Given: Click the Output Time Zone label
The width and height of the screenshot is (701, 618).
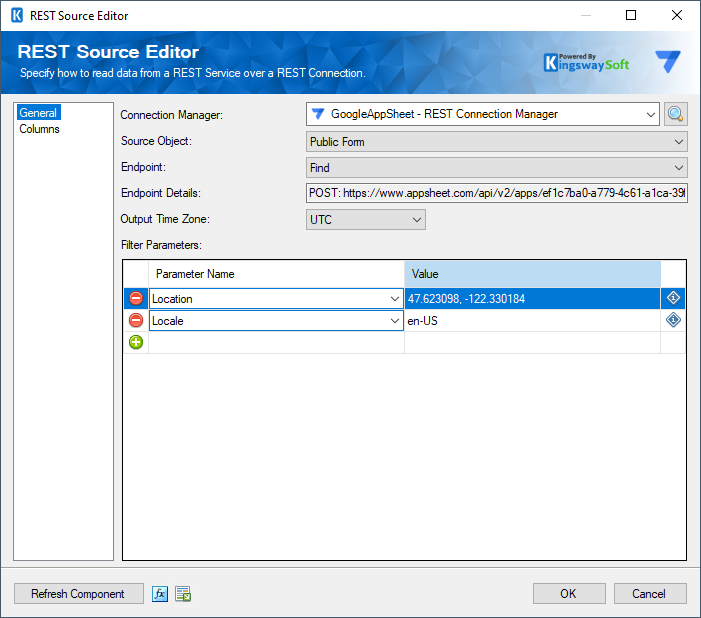Looking at the screenshot, I should pyautogui.click(x=165, y=219).
